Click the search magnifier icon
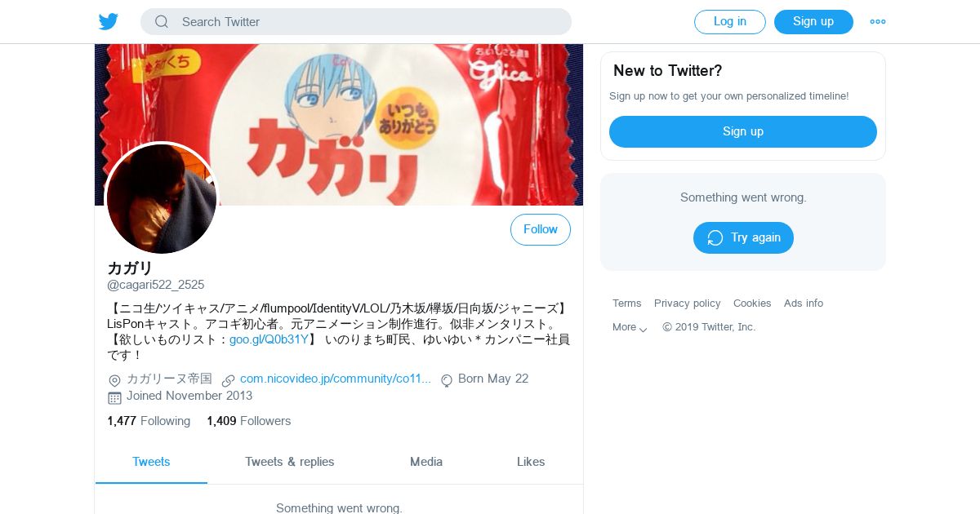Image resolution: width=980 pixels, height=514 pixels. tap(162, 22)
